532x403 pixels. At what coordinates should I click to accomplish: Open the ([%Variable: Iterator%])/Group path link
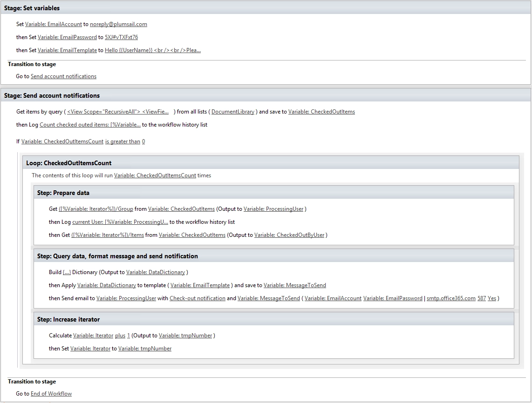95,209
